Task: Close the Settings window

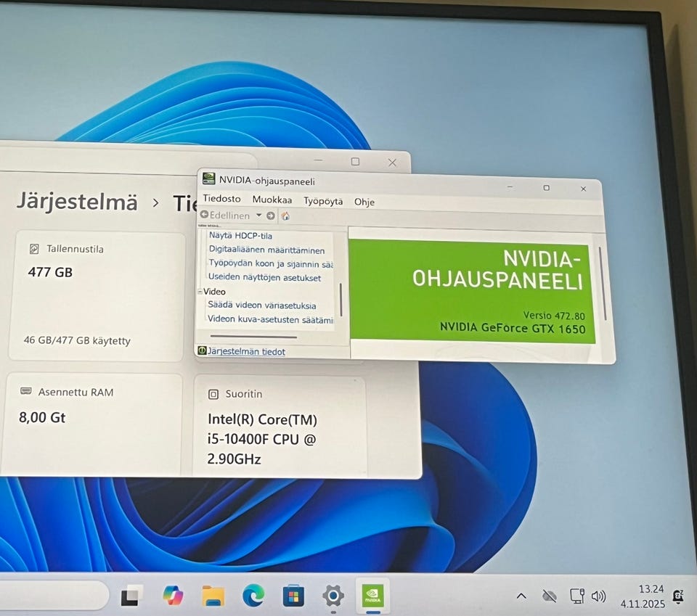Action: tap(392, 163)
